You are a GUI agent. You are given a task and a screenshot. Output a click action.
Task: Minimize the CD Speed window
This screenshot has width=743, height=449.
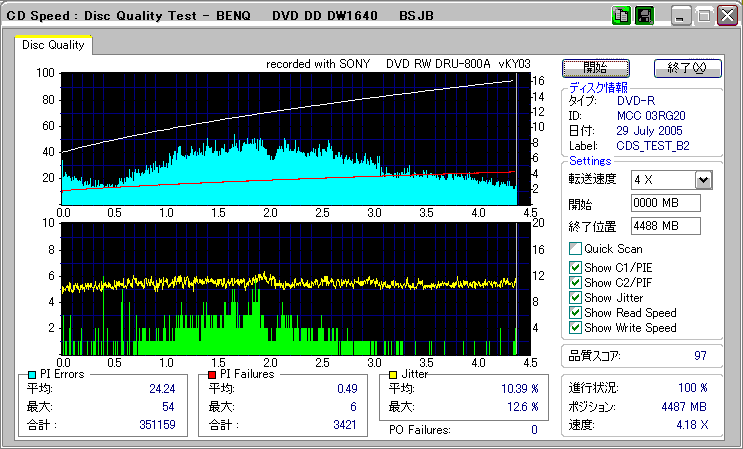coord(682,16)
